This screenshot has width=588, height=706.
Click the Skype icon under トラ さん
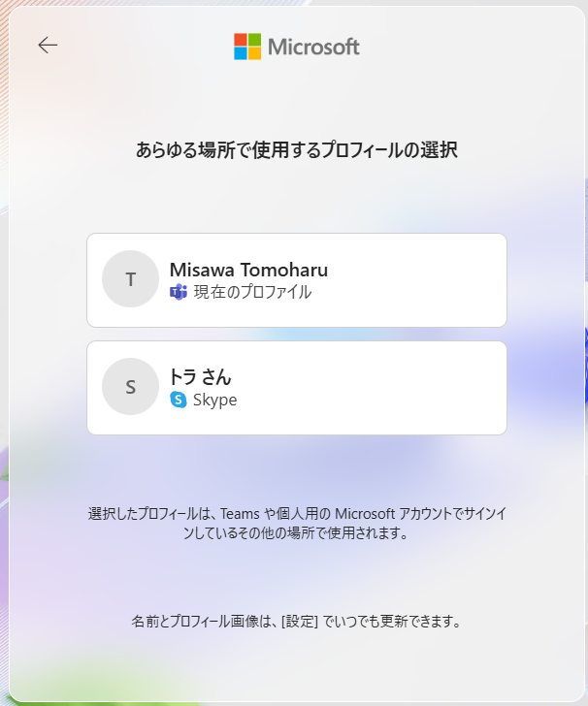click(x=179, y=400)
